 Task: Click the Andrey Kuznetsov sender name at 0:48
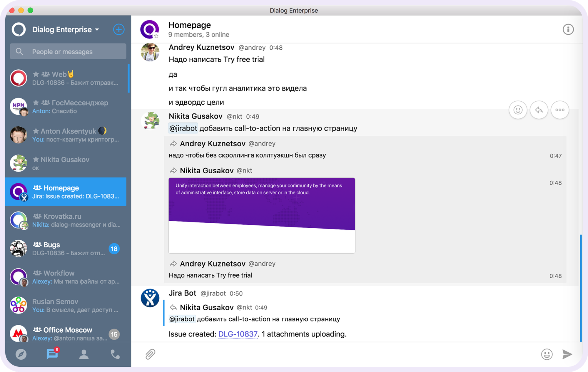[x=201, y=48]
